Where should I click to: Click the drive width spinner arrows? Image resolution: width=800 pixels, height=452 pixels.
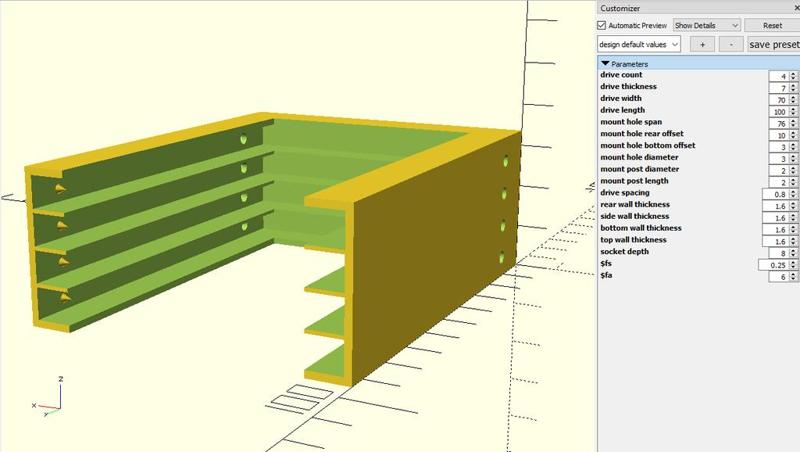click(793, 99)
